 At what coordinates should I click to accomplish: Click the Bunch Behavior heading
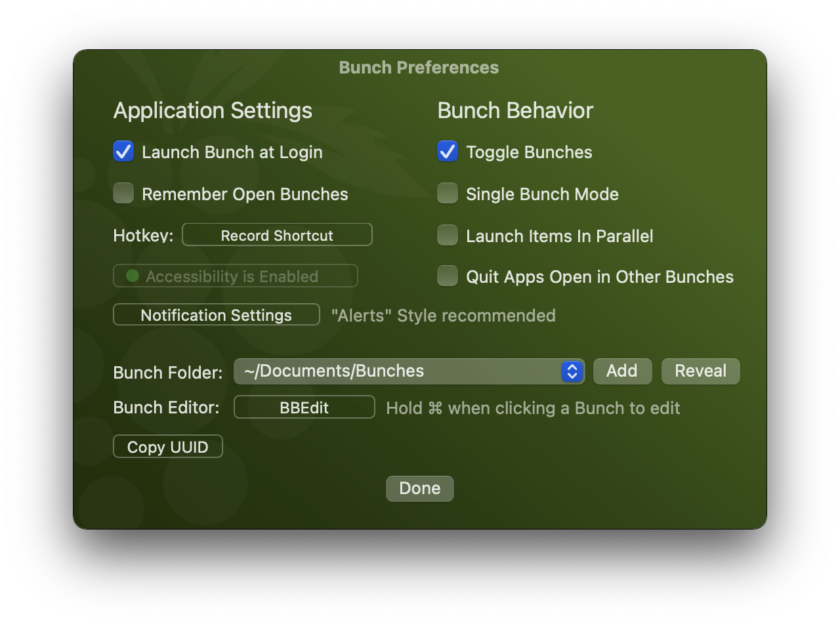[x=515, y=110]
